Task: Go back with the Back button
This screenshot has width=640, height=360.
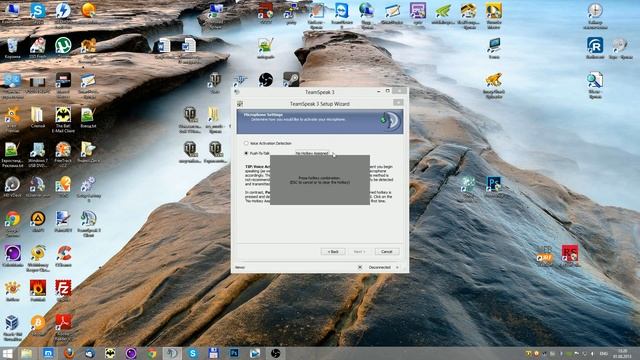Action: pos(333,251)
